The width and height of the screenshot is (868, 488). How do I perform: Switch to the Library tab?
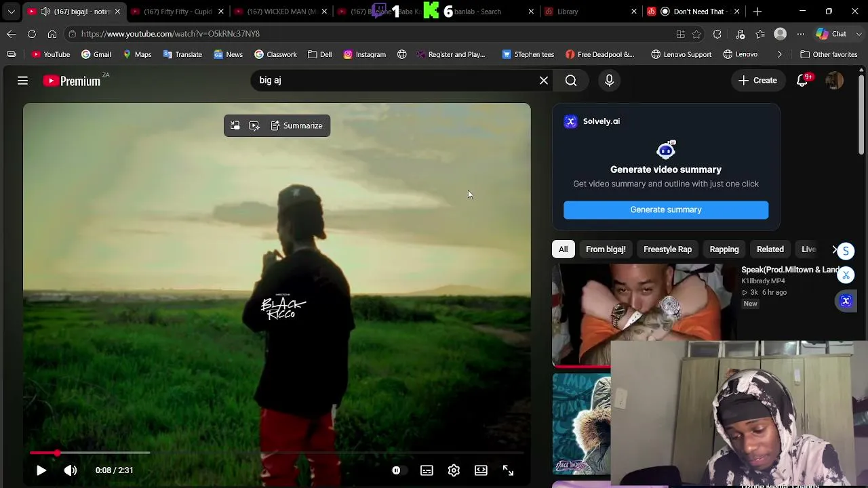tap(590, 12)
